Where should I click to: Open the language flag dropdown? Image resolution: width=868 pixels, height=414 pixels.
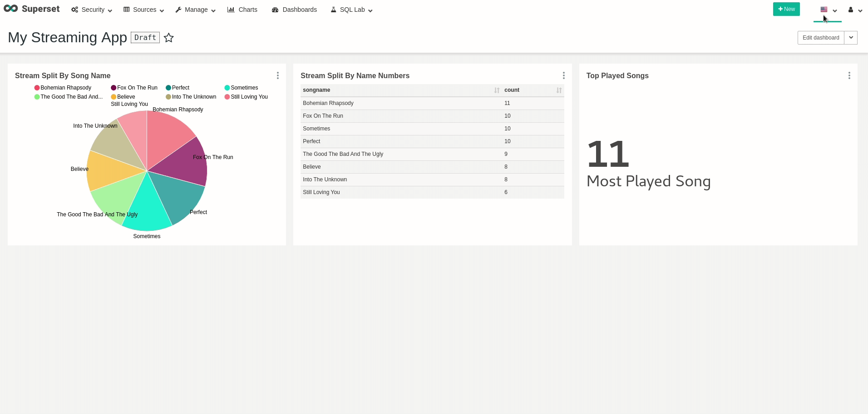coord(828,10)
